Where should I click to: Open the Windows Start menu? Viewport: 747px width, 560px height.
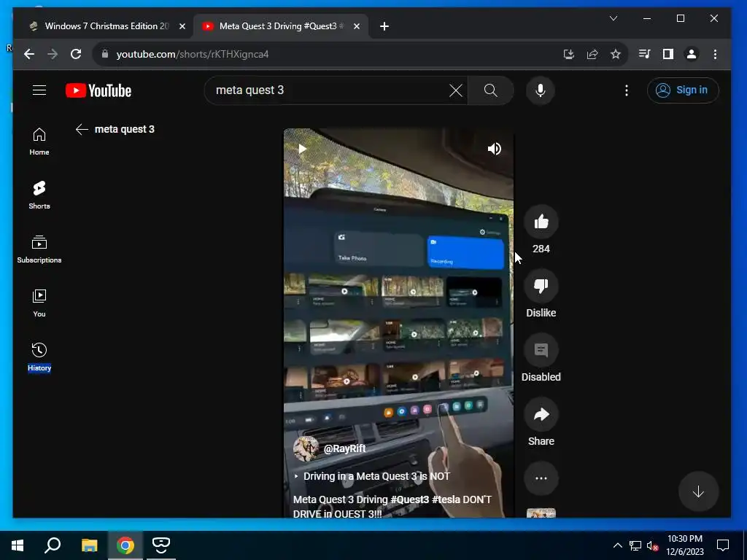(18, 545)
